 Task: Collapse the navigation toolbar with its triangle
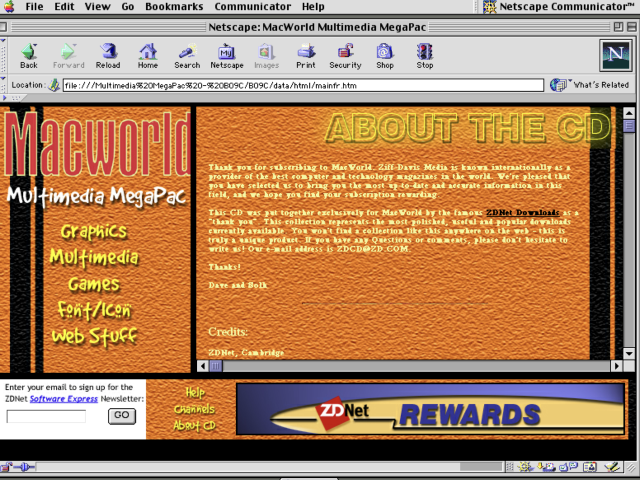[x=3, y=41]
